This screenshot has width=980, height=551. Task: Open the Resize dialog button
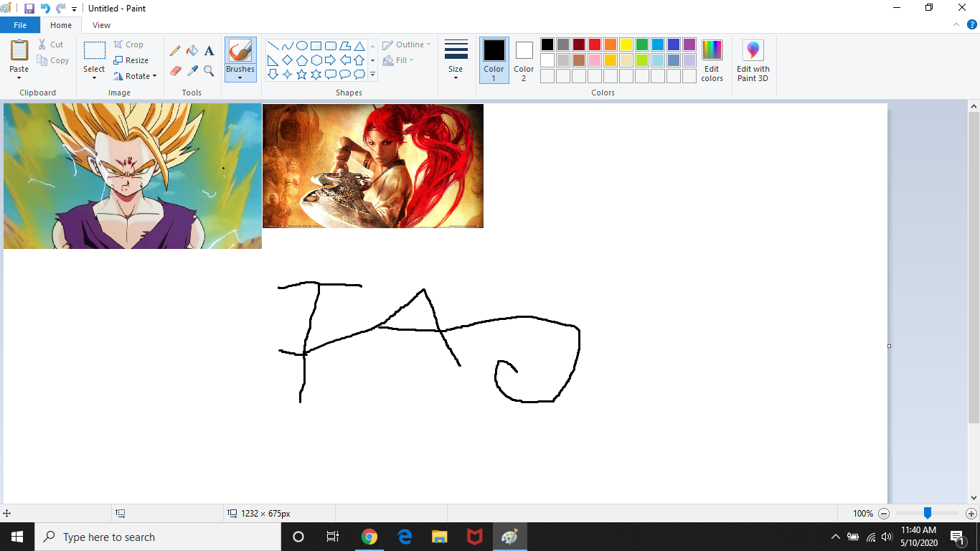pyautogui.click(x=131, y=60)
